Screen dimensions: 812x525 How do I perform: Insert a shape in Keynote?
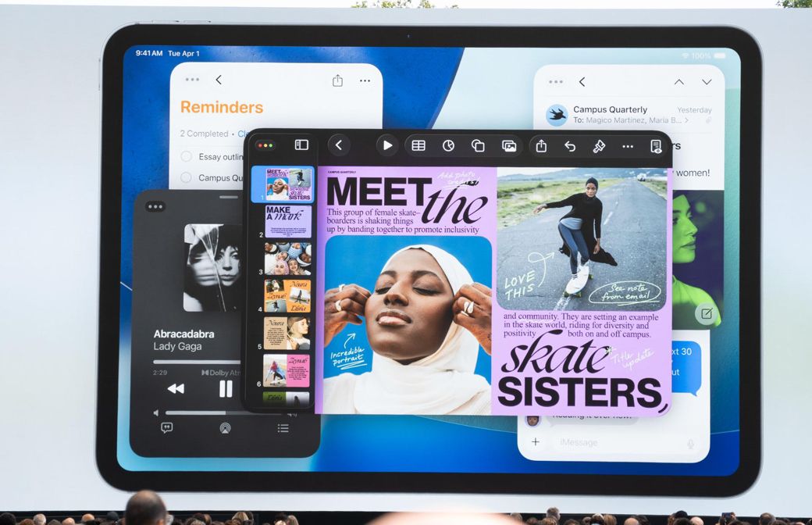pos(478,145)
